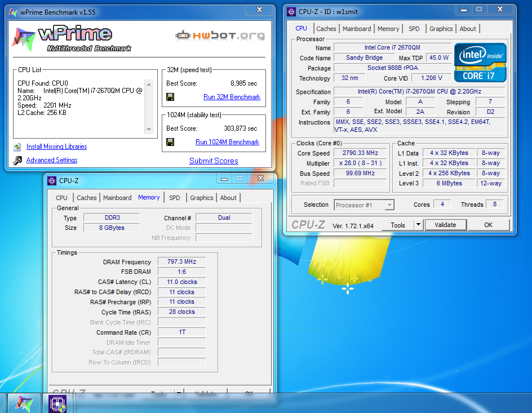Select CPU tab in CPU-Z Memory window
The height and width of the screenshot is (413, 532).
(x=61, y=198)
